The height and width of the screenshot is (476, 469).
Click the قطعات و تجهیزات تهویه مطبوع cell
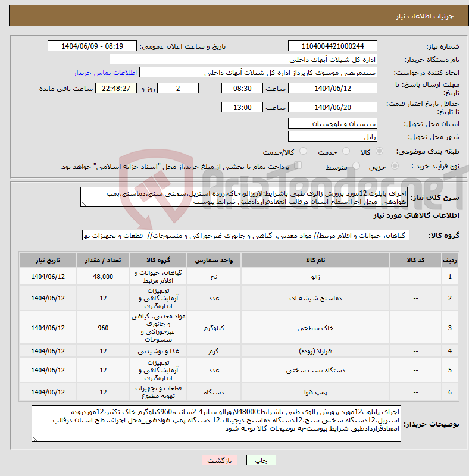[x=158, y=392]
